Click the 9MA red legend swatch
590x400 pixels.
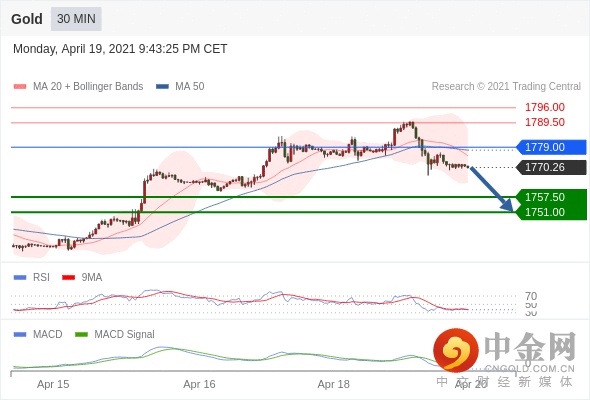[x=68, y=278]
